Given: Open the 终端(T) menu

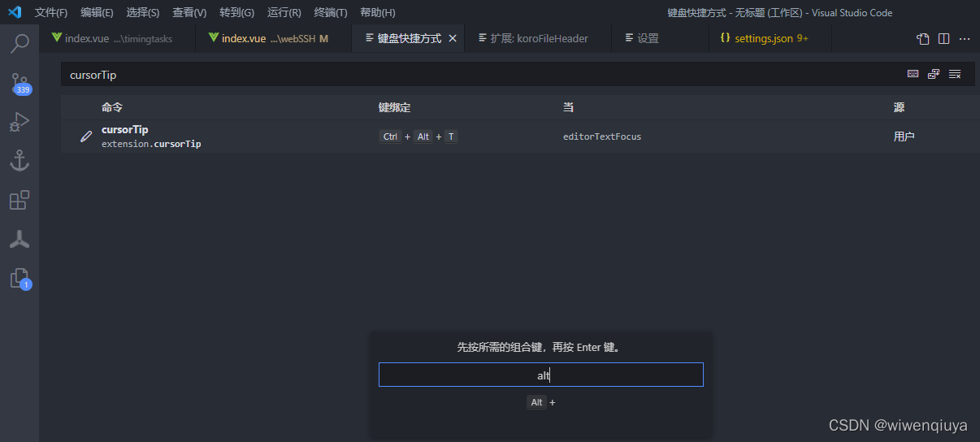Looking at the screenshot, I should (330, 12).
